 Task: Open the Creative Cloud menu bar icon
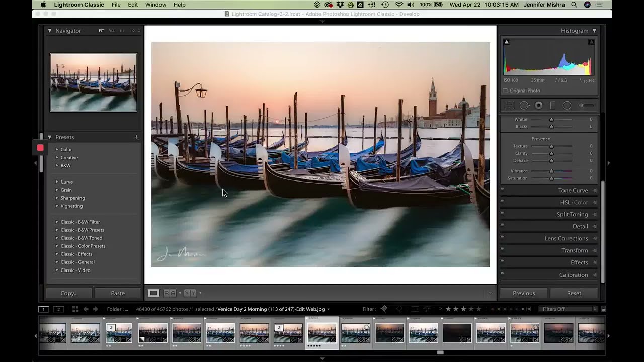coord(329,5)
